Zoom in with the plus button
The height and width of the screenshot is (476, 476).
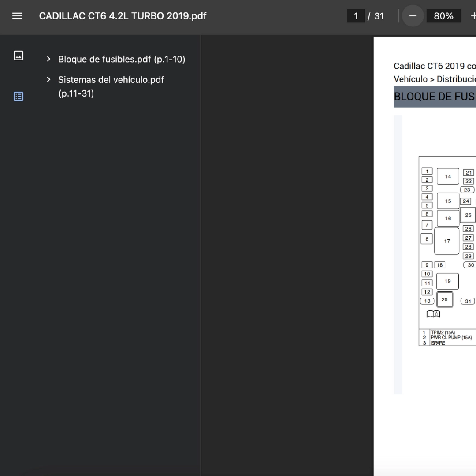pyautogui.click(x=473, y=16)
